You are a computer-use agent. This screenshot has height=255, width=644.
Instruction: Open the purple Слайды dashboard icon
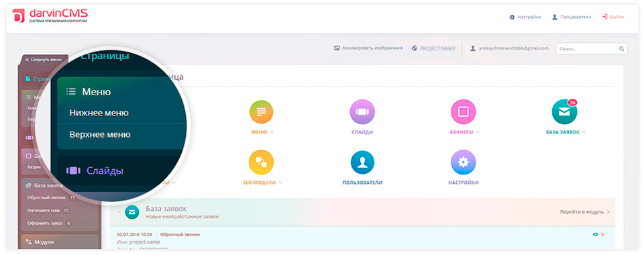[x=362, y=111]
